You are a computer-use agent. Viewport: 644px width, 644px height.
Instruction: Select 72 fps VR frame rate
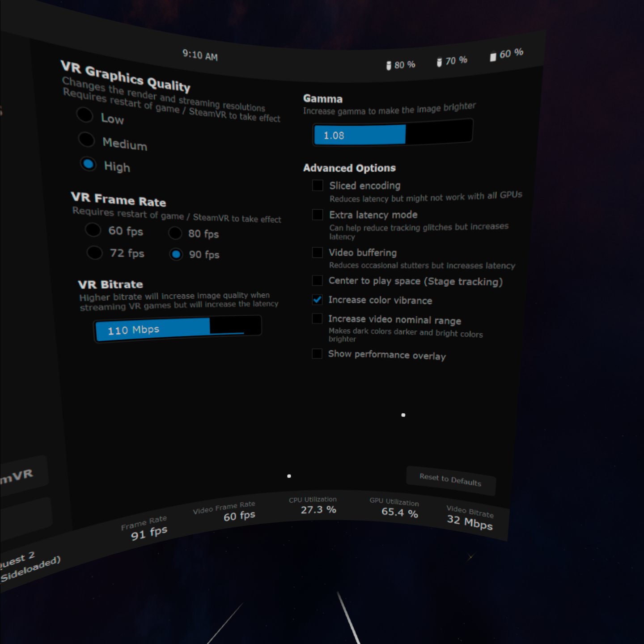click(x=95, y=252)
